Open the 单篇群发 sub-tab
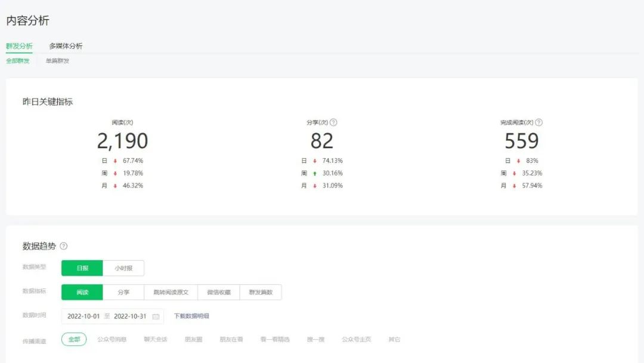Screen dimensions: 644x363 [x=57, y=61]
